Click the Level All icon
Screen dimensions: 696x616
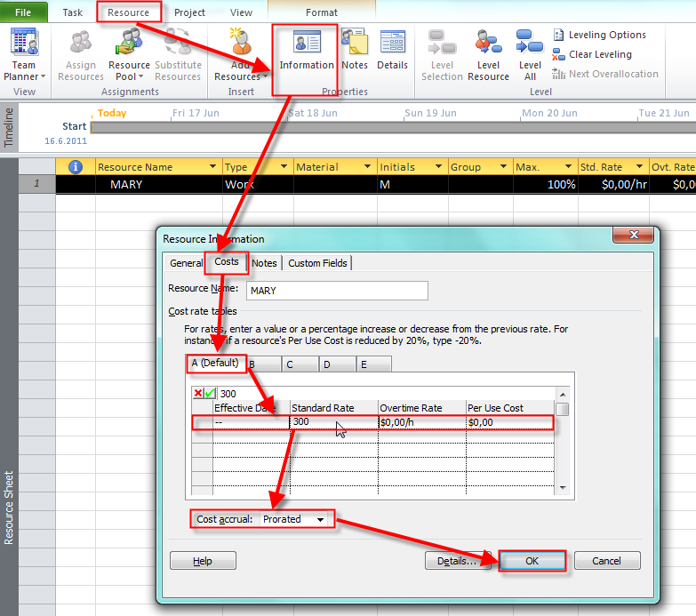click(x=530, y=53)
